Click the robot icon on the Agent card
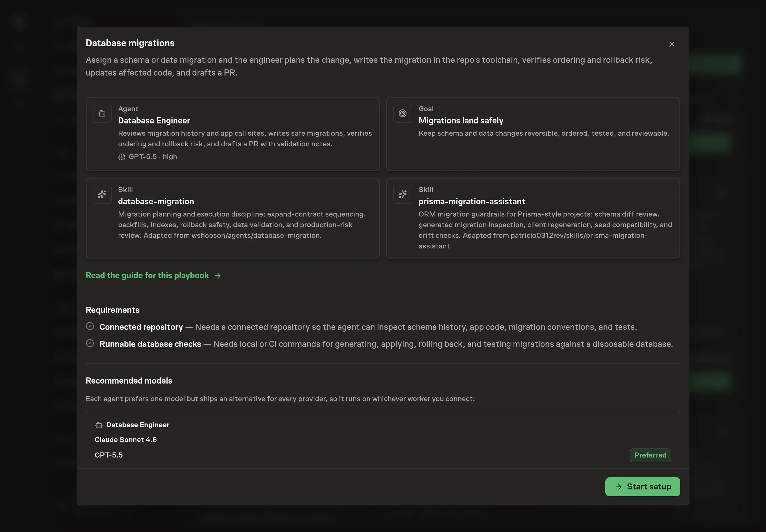This screenshot has width=766, height=532. coord(102,114)
